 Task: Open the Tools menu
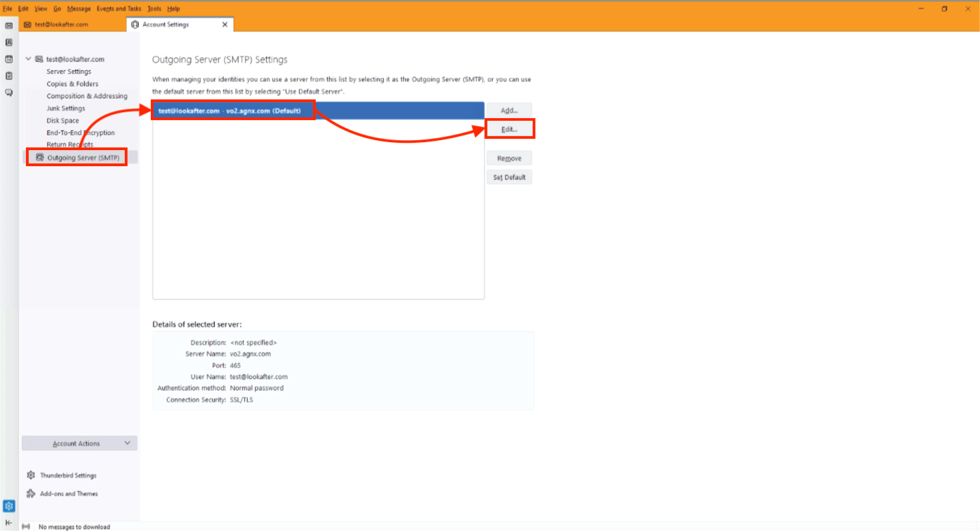click(154, 9)
